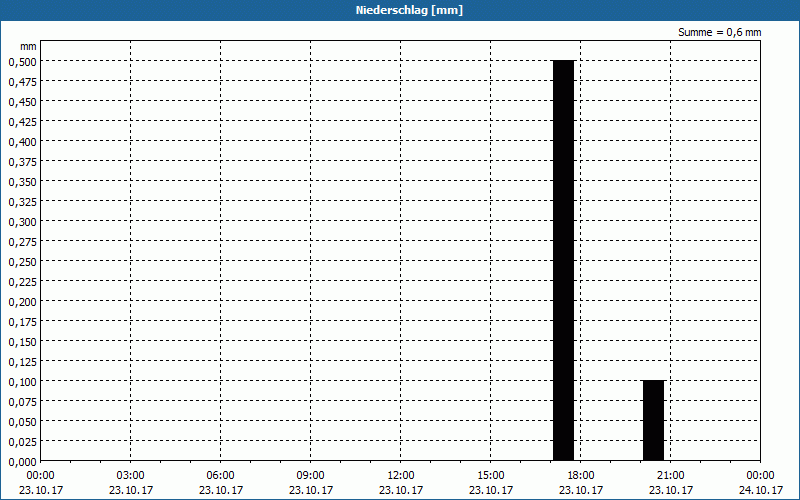The width and height of the screenshot is (800, 500).
Task: Click the 23.10.17 date under 18:00
Action: click(581, 490)
